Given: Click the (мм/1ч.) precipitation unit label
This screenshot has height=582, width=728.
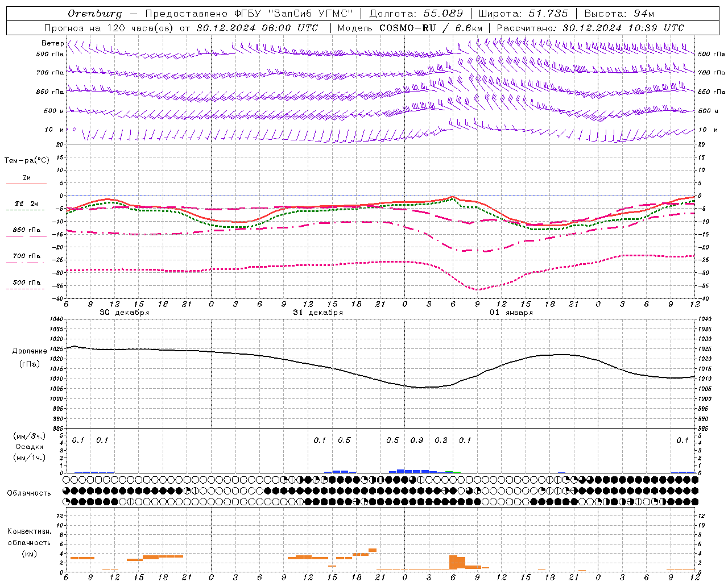Looking at the screenshot, I should (30, 458).
